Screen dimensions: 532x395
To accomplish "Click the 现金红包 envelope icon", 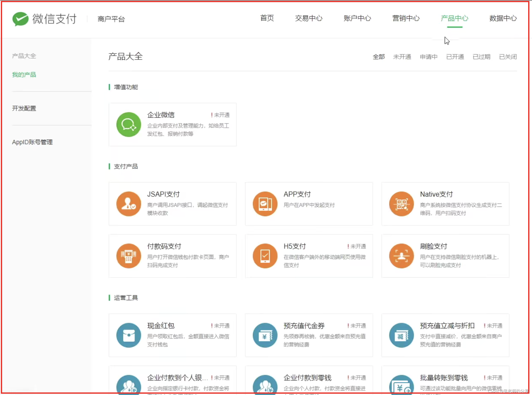I will tap(129, 335).
